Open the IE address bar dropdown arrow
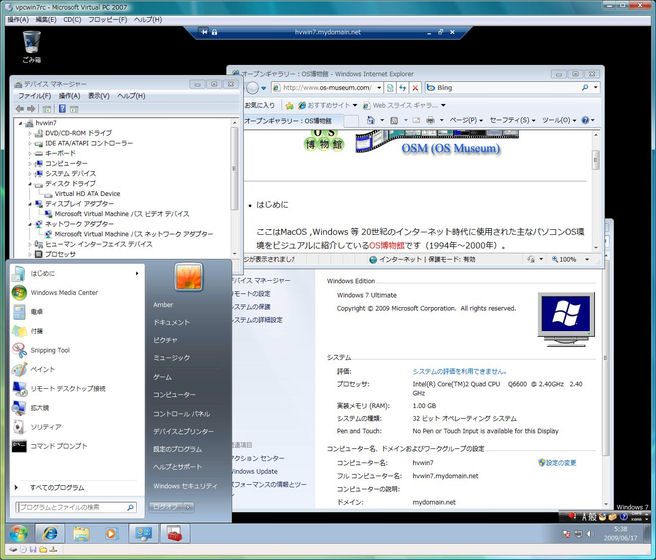The width and height of the screenshot is (656, 560). (x=379, y=88)
